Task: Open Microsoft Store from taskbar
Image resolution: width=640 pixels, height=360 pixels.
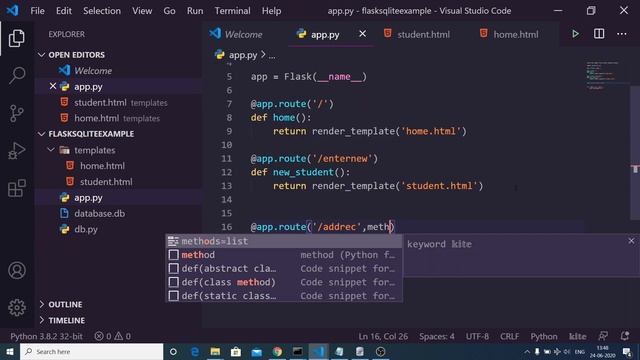Action: pos(236,351)
